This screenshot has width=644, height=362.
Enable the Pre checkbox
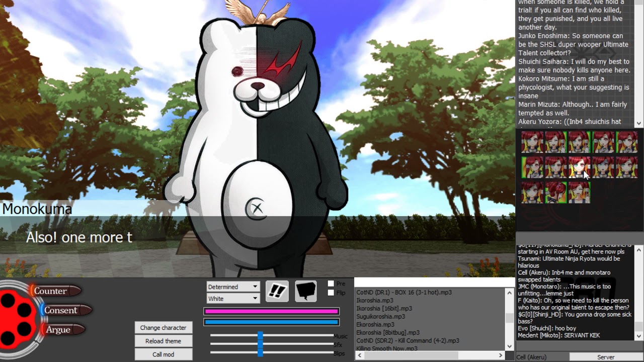pyautogui.click(x=331, y=284)
